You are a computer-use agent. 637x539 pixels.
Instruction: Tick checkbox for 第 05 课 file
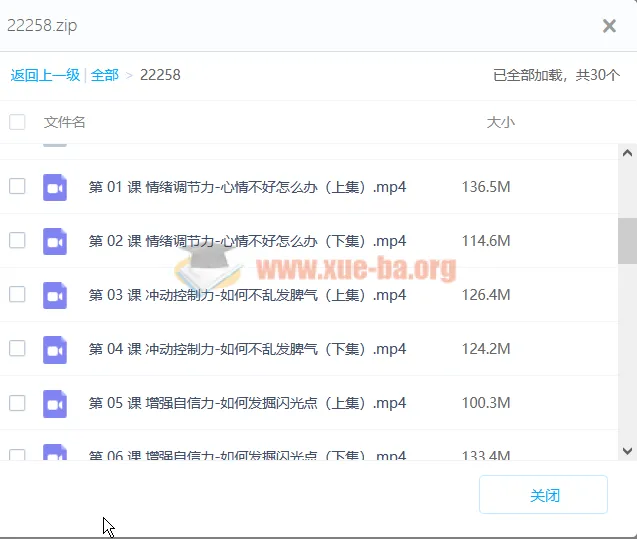point(17,402)
